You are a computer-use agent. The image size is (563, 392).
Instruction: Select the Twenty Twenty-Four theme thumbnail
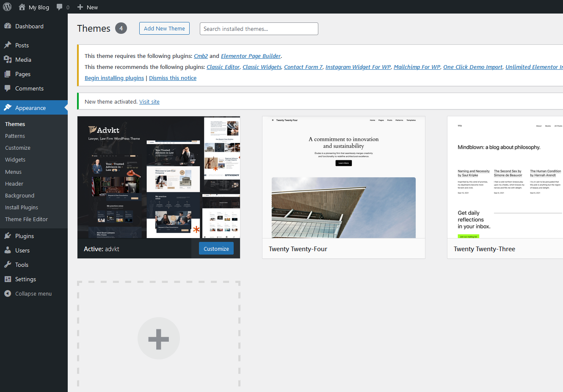tap(343, 178)
